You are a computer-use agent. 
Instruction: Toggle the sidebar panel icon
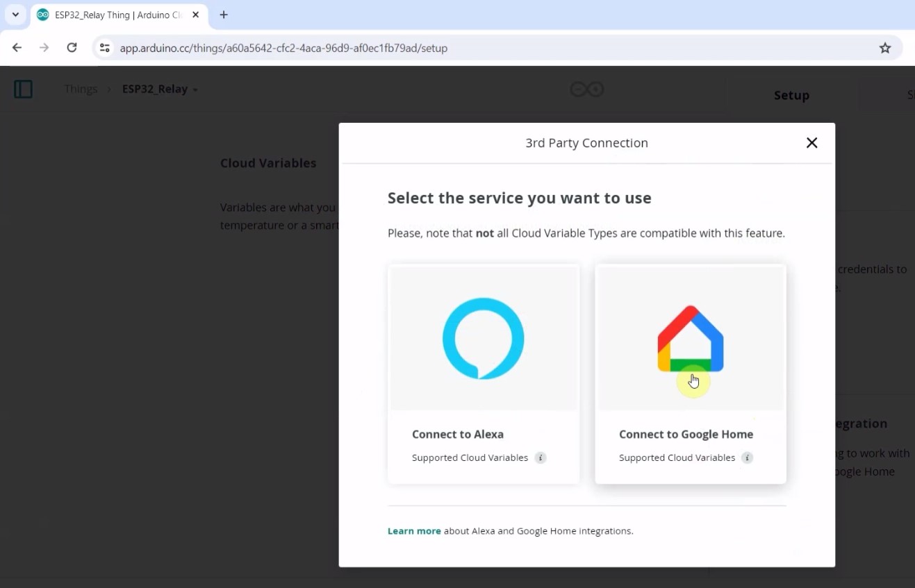[24, 89]
